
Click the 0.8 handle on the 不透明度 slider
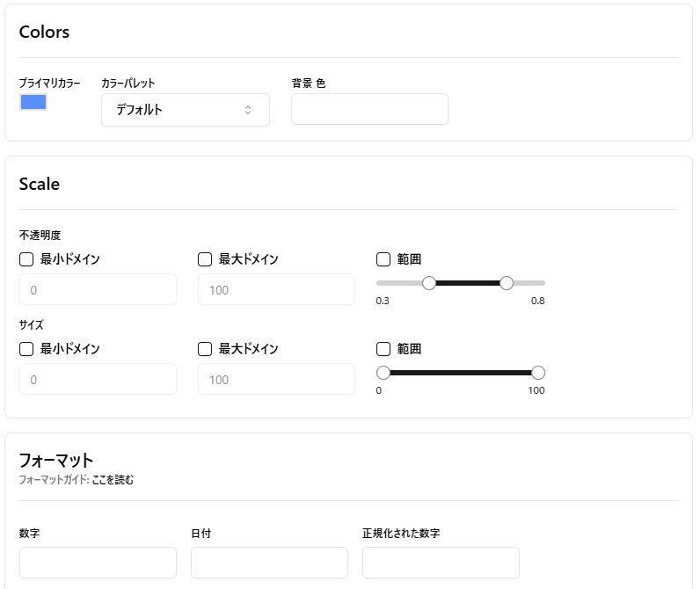pos(507,283)
